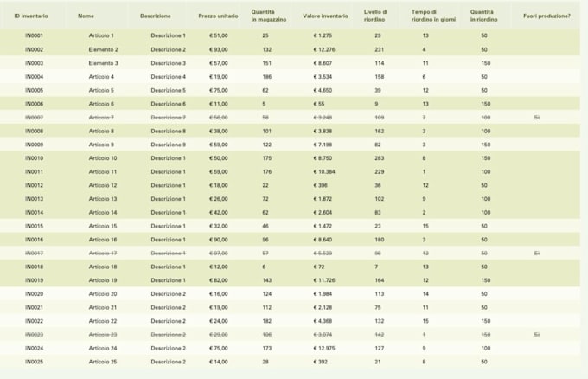
Task: Click the ID cell 'IN0005'
Action: click(34, 91)
